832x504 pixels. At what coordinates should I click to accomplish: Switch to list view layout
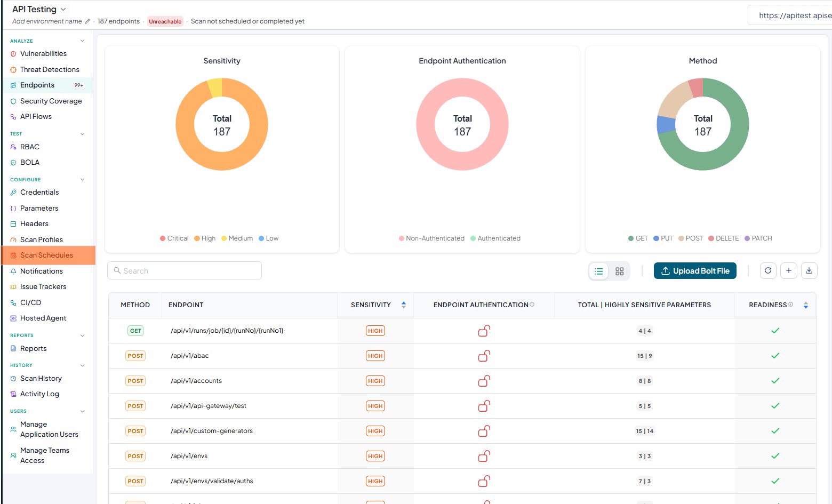tap(599, 271)
